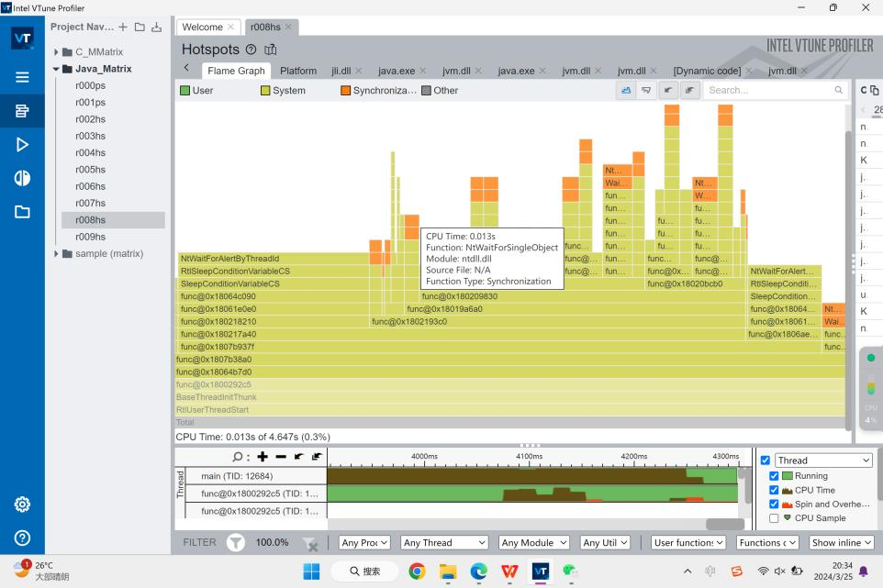Select the Flame Graph tab
The height and width of the screenshot is (588, 883).
[236, 71]
